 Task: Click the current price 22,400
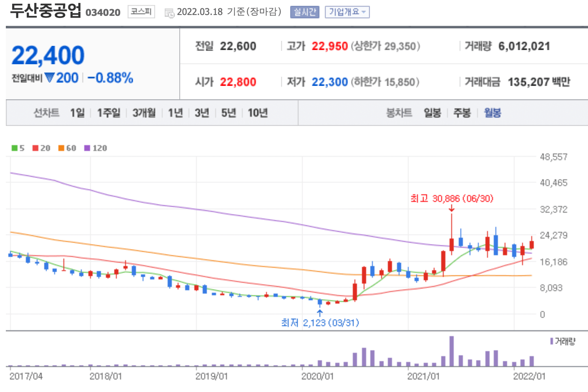48,55
